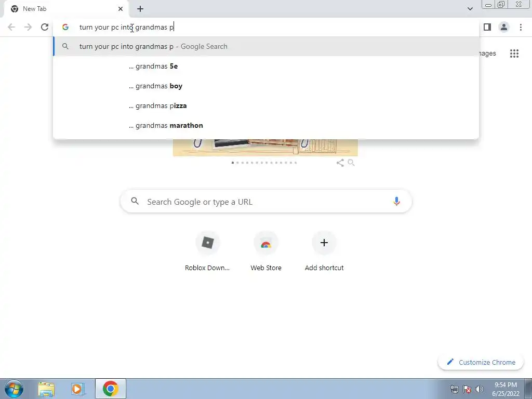The width and height of the screenshot is (532, 399).
Task: Open Customize Chrome
Action: pyautogui.click(x=481, y=362)
